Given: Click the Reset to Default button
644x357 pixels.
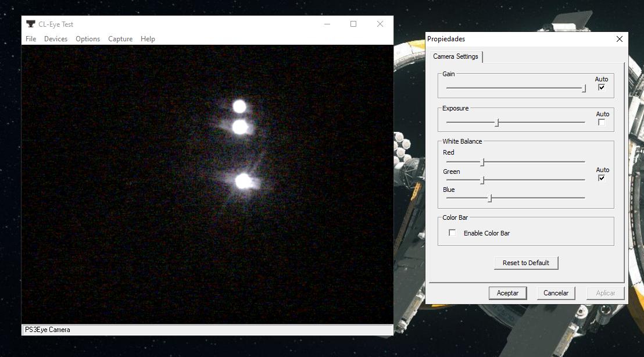Looking at the screenshot, I should pos(525,263).
